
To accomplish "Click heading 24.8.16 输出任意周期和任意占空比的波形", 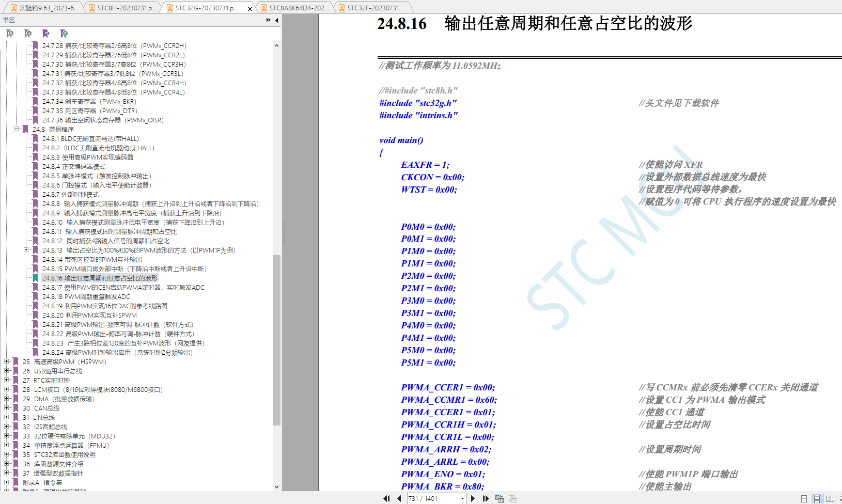I will (x=535, y=24).
